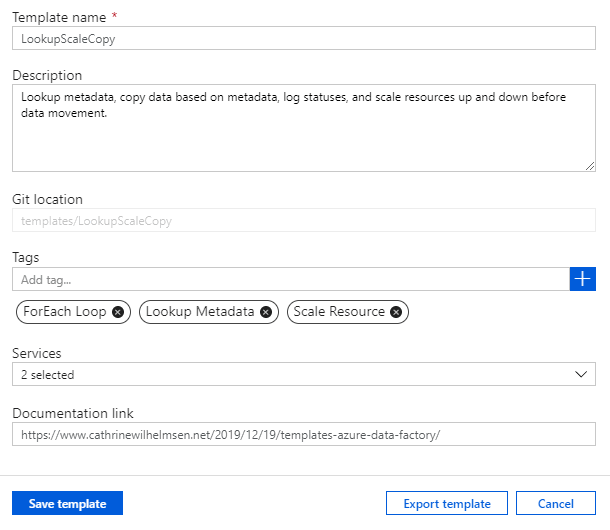Click the Documentation link field label
610x530 pixels.
72,413
